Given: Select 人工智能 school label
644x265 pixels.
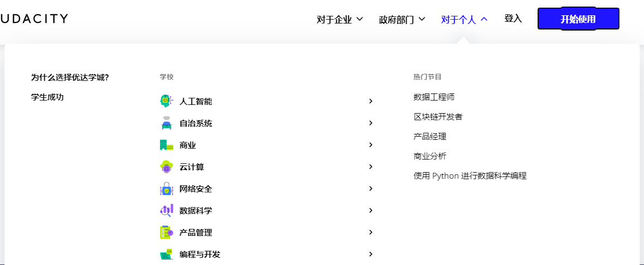Looking at the screenshot, I should (x=196, y=101).
